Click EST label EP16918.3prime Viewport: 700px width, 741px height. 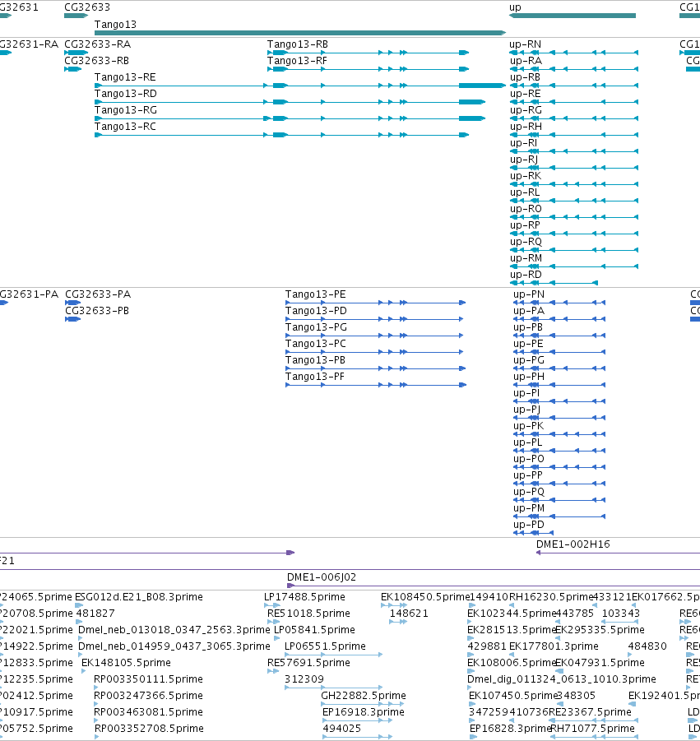(363, 712)
